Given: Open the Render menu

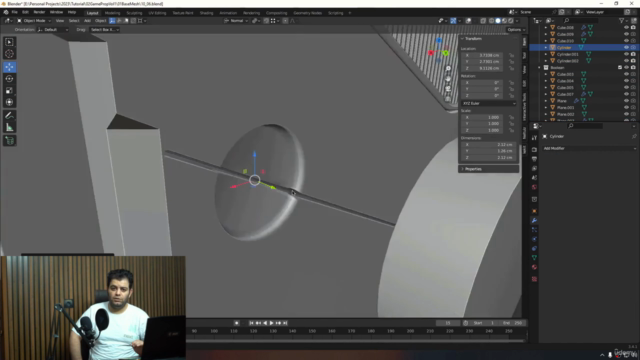Looking at the screenshot, I should point(39,12).
